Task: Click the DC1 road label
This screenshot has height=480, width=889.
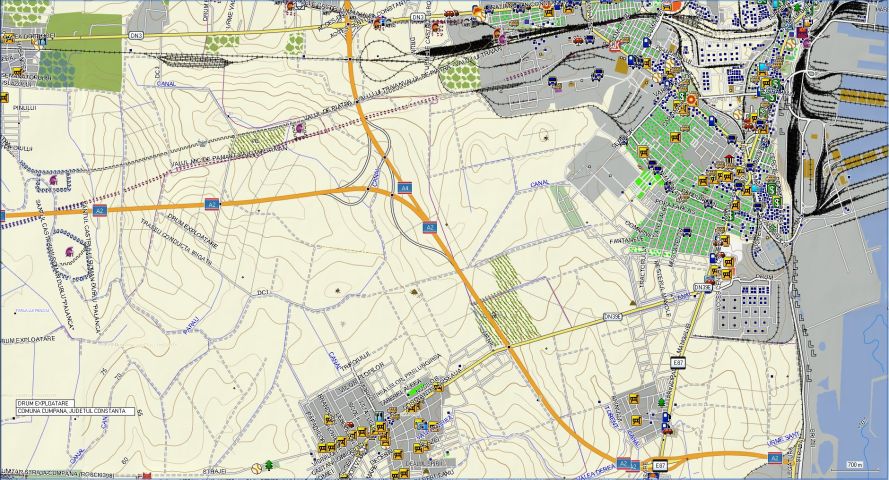Action: click(263, 292)
